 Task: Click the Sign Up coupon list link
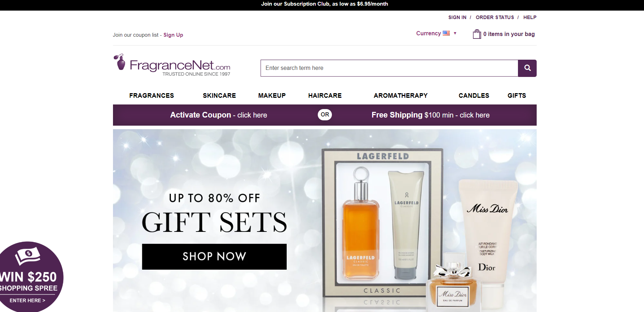(173, 35)
